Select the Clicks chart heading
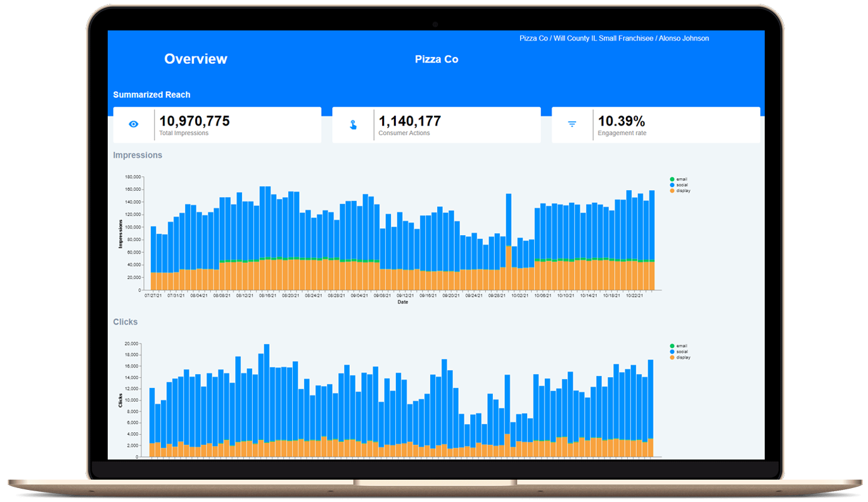868x502 pixels. (x=125, y=322)
